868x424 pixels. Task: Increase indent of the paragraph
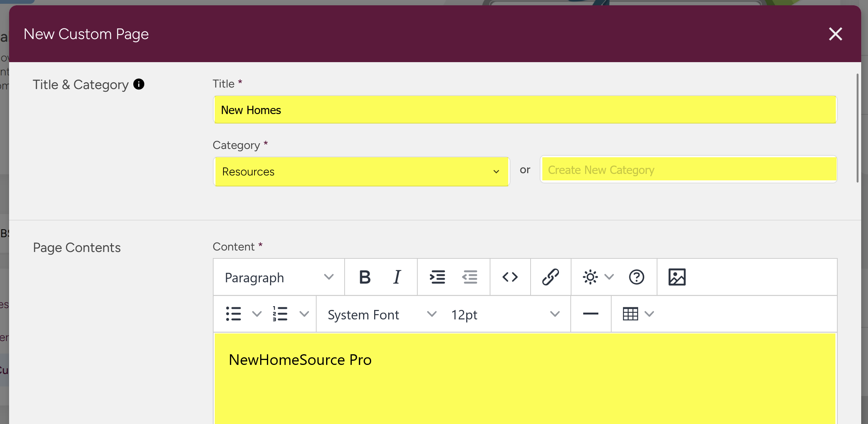click(437, 277)
